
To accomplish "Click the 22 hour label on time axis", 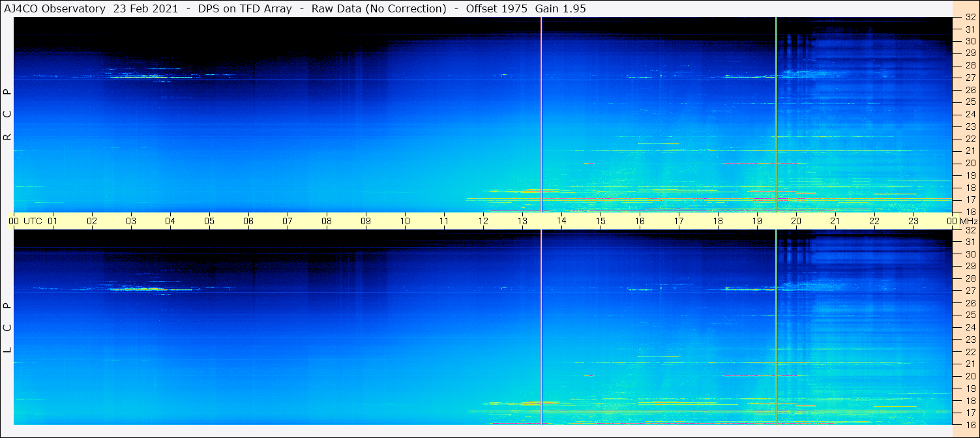I will tap(874, 221).
